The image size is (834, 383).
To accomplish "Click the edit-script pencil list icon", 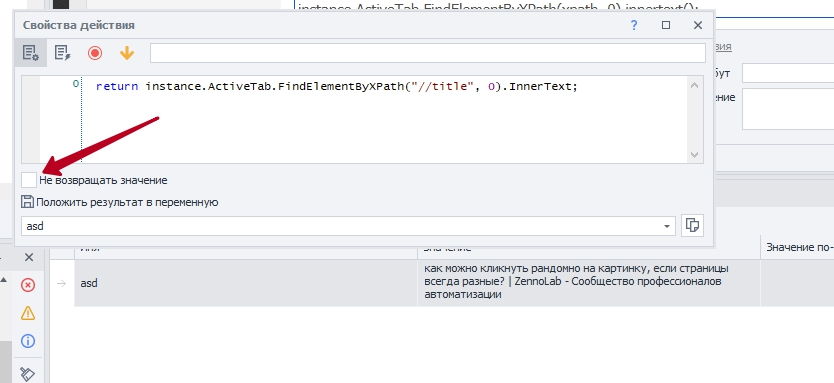I will click(x=63, y=53).
